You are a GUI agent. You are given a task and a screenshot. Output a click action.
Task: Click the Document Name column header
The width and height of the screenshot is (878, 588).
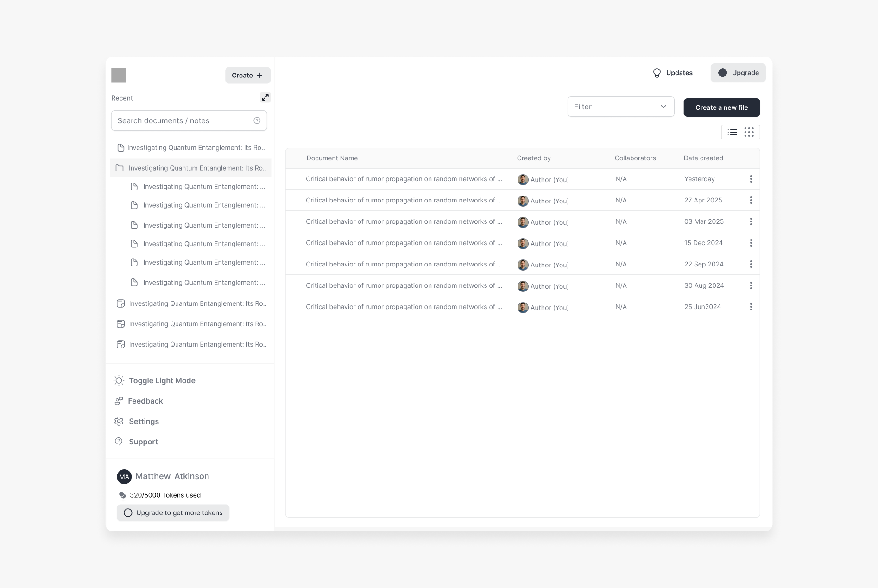pyautogui.click(x=332, y=158)
